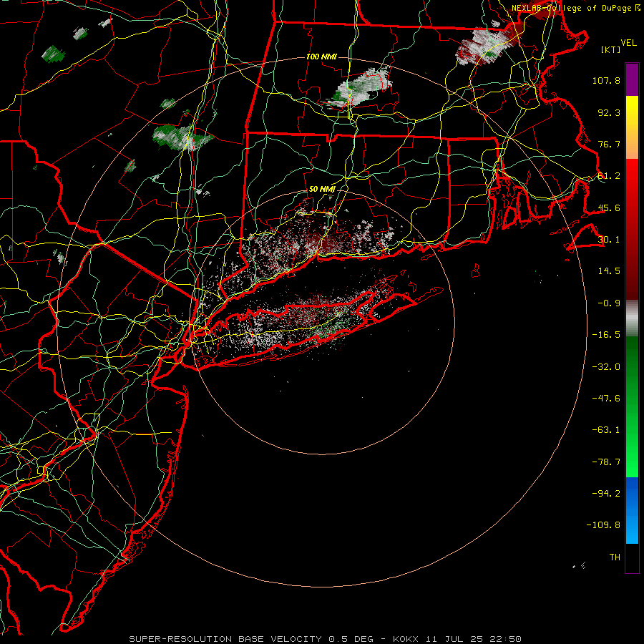Click the -16.5 legend value
644x644 pixels.
606,335
